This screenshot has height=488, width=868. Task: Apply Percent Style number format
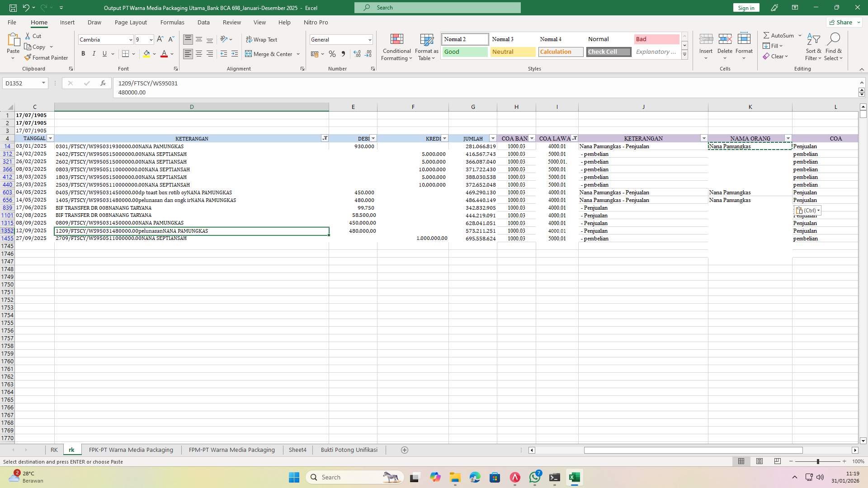[332, 54]
